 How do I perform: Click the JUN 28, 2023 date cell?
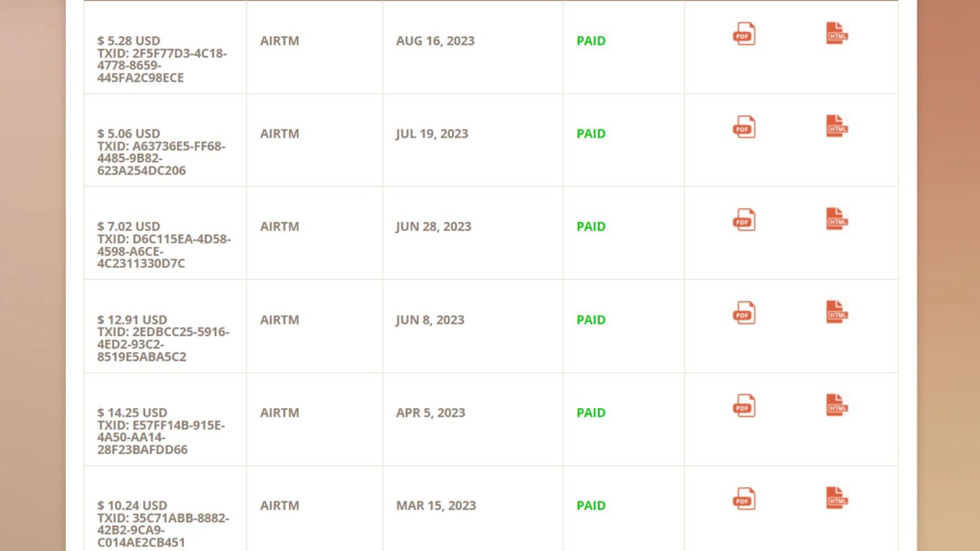[x=433, y=227]
